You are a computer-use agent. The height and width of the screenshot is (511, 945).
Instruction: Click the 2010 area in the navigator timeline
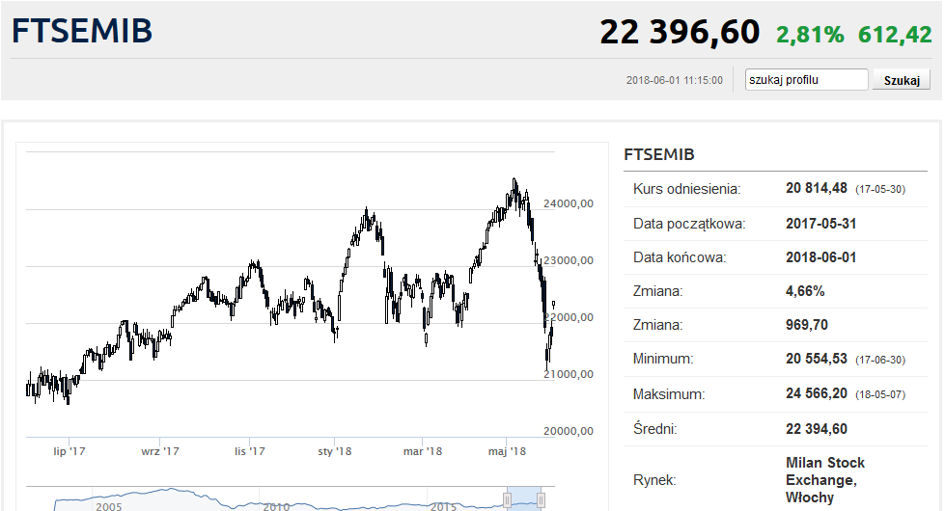pos(276,506)
